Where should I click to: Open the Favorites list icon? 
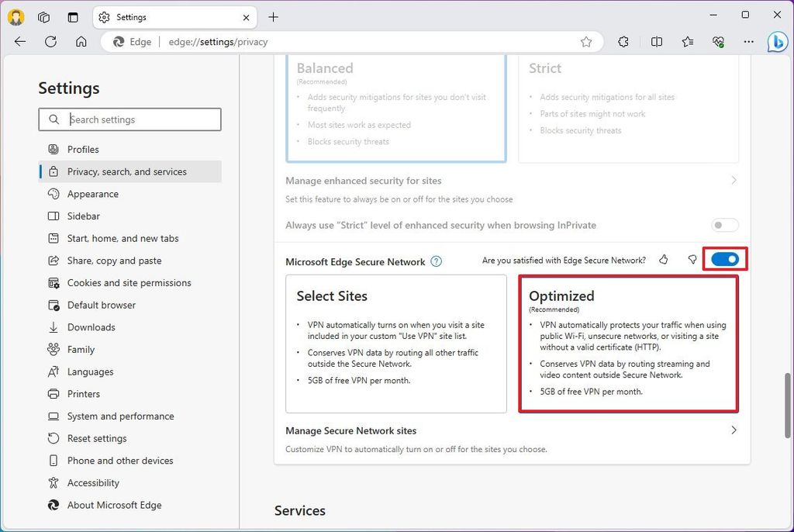coord(689,42)
